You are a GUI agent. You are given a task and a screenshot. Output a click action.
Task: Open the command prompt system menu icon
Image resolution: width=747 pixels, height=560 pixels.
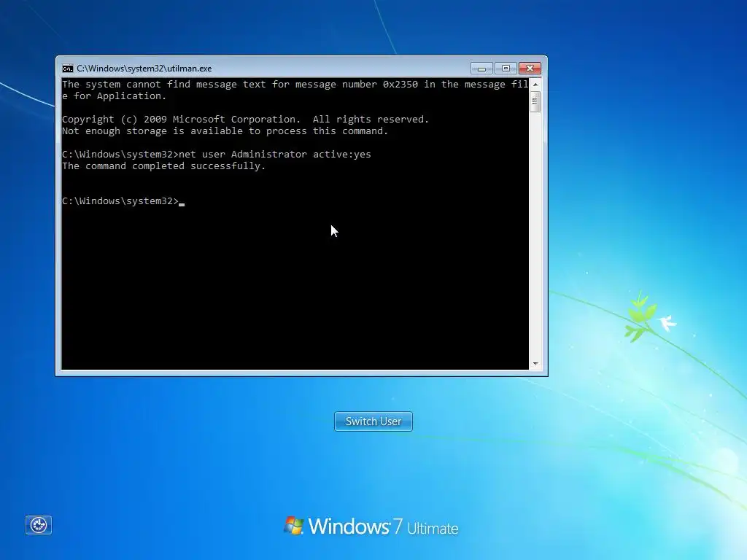(x=68, y=69)
